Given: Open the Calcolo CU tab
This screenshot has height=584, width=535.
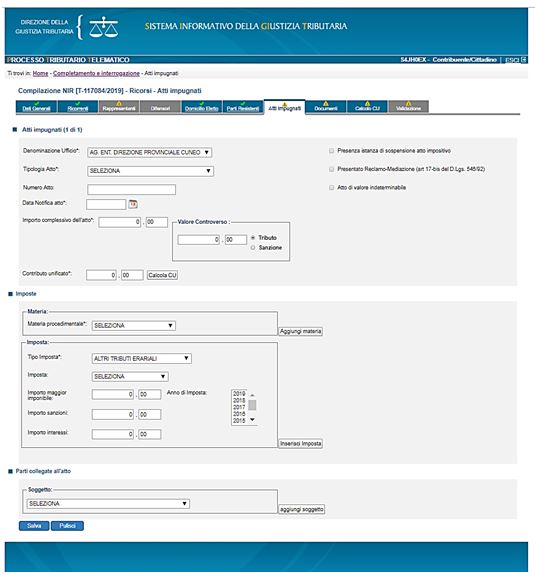Looking at the screenshot, I should click(x=367, y=107).
